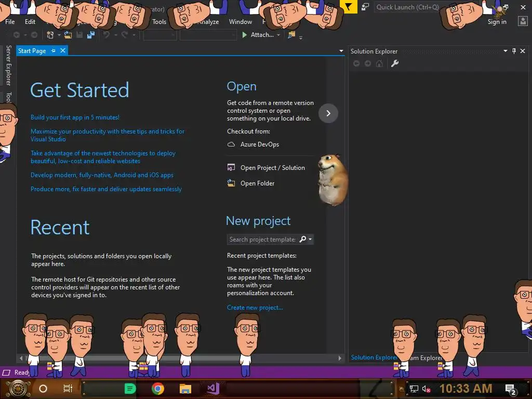The height and width of the screenshot is (399, 532).
Task: Click the scrollbar right arrow on Start Page
Action: (340, 358)
